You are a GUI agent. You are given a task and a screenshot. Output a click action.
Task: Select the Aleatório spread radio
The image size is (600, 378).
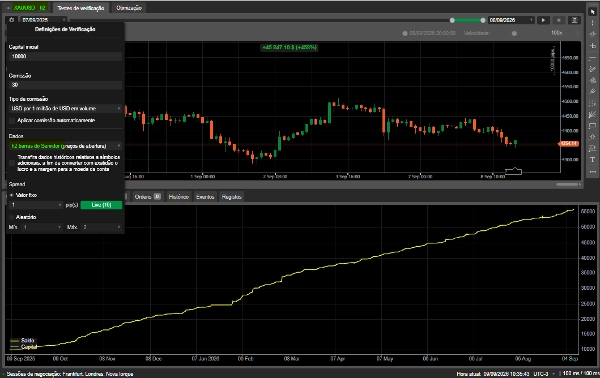tap(11, 217)
